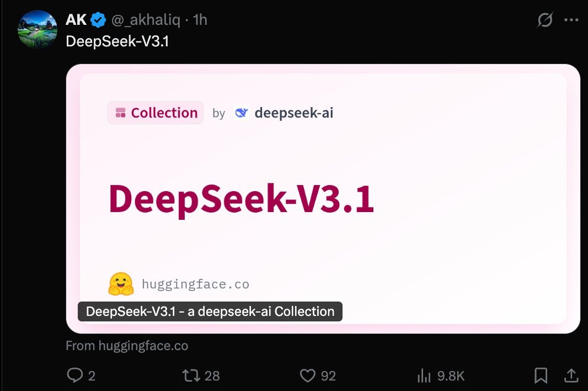The image size is (588, 391).
Task: Like the tweet with the heart icon
Action: point(307,376)
